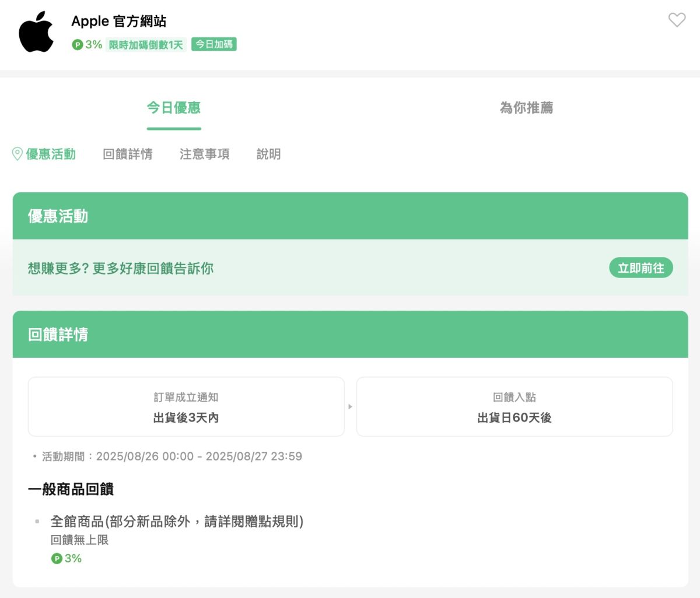Screen dimensions: 700x598
Task: Click the small arrow between reward steps
Action: 350,406
